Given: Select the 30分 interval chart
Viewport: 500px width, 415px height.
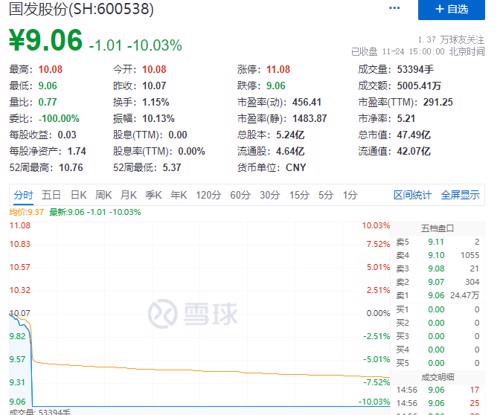Looking at the screenshot, I should point(270,195).
